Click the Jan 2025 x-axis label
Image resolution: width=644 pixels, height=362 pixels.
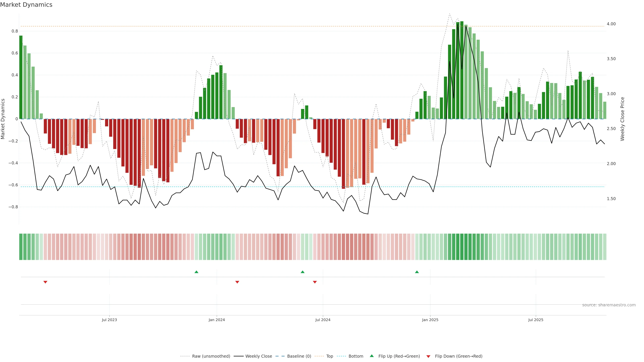[430, 320]
